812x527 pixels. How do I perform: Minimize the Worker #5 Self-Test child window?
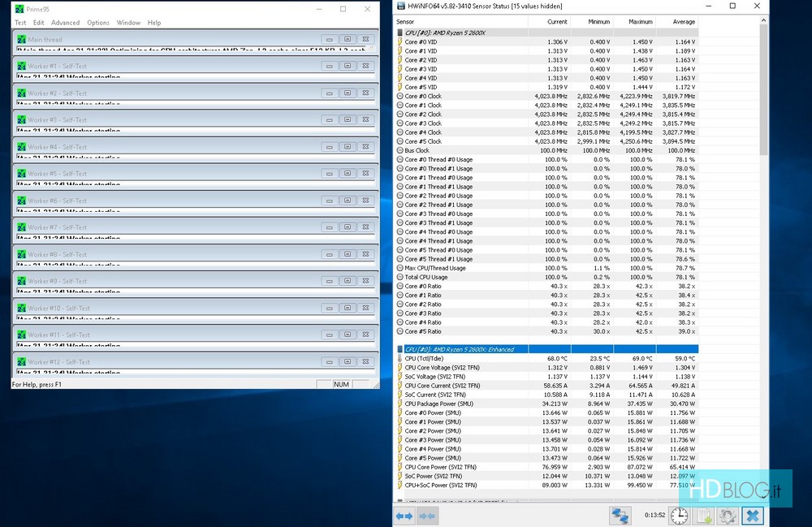click(x=328, y=174)
